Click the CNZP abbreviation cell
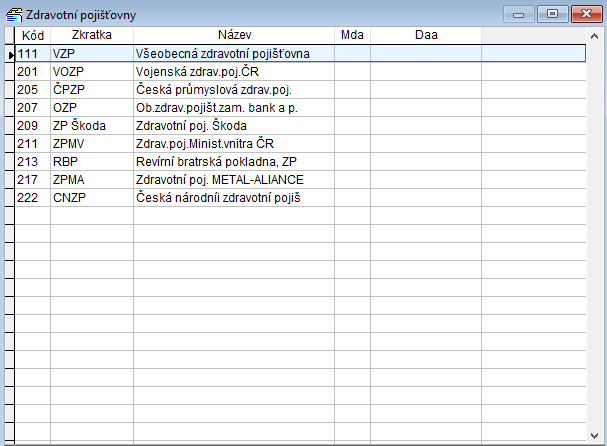The image size is (607, 446). point(92,198)
